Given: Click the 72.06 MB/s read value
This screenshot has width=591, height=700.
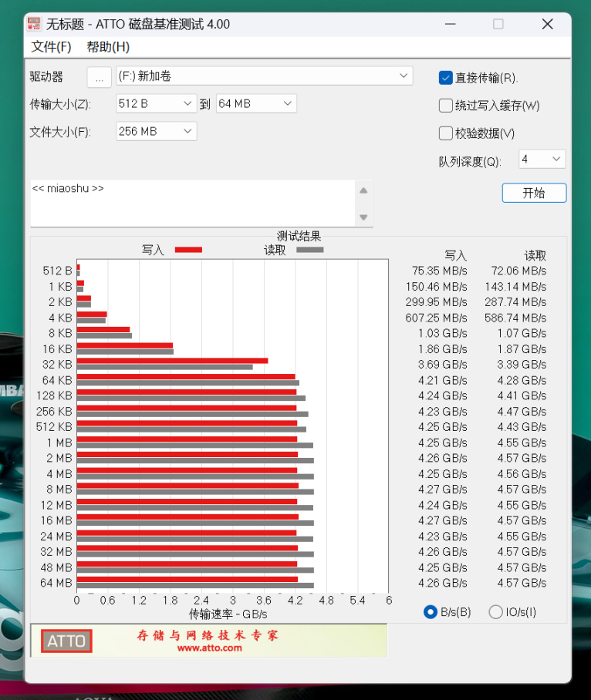Looking at the screenshot, I should point(518,271).
